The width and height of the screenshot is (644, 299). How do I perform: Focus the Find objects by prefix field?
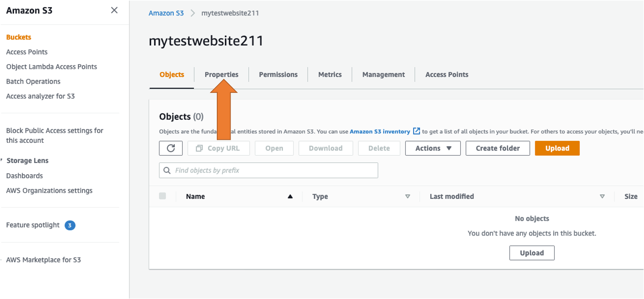coord(269,170)
